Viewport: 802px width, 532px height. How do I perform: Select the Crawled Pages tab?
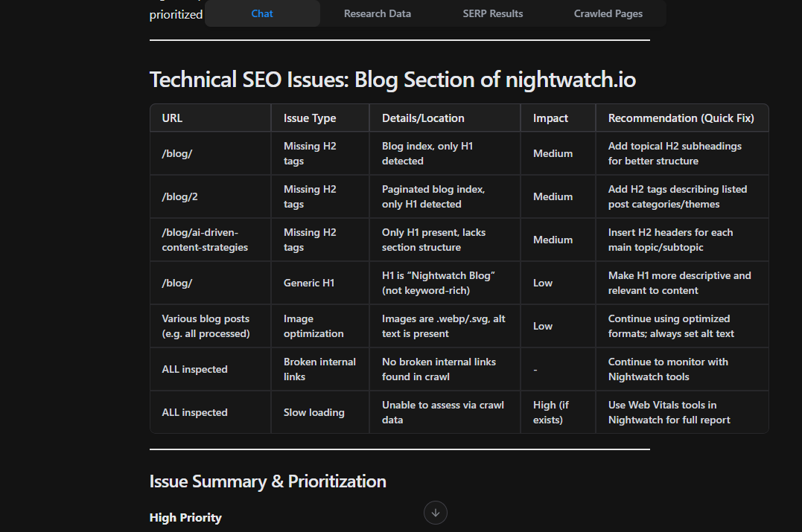tap(608, 13)
